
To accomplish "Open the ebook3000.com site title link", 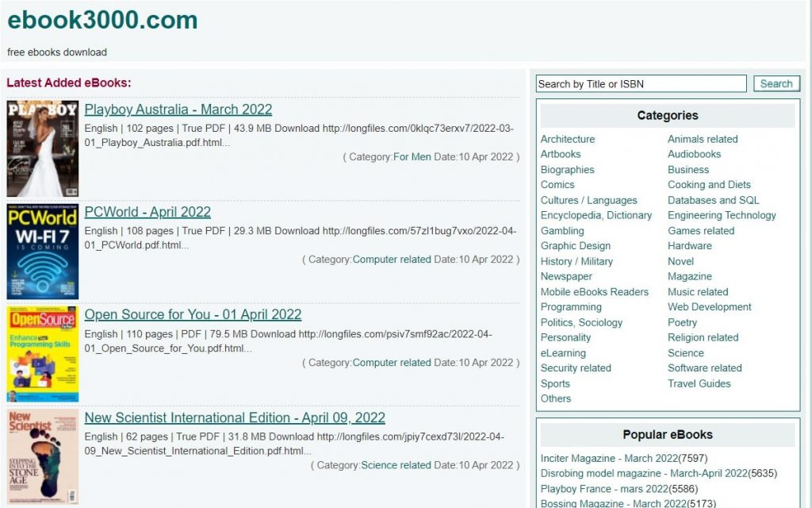I will tap(102, 20).
